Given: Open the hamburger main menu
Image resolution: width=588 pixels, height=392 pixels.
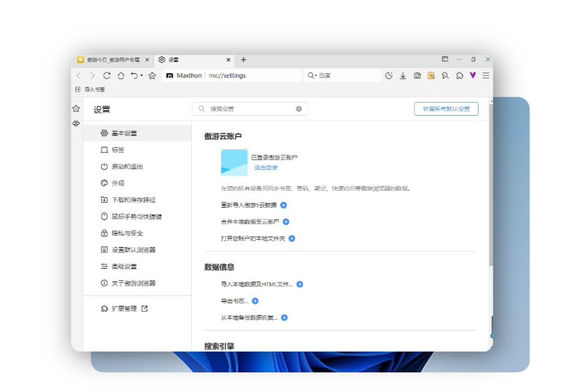Looking at the screenshot, I should (x=485, y=75).
